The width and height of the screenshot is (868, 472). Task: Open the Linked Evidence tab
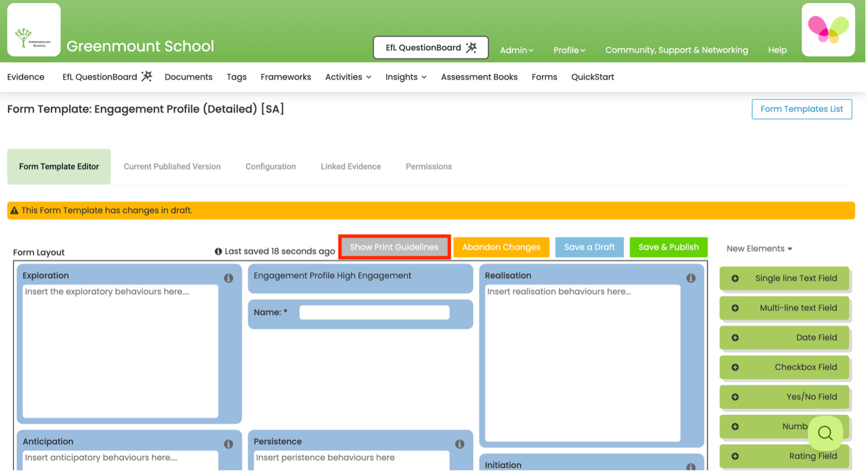point(352,167)
